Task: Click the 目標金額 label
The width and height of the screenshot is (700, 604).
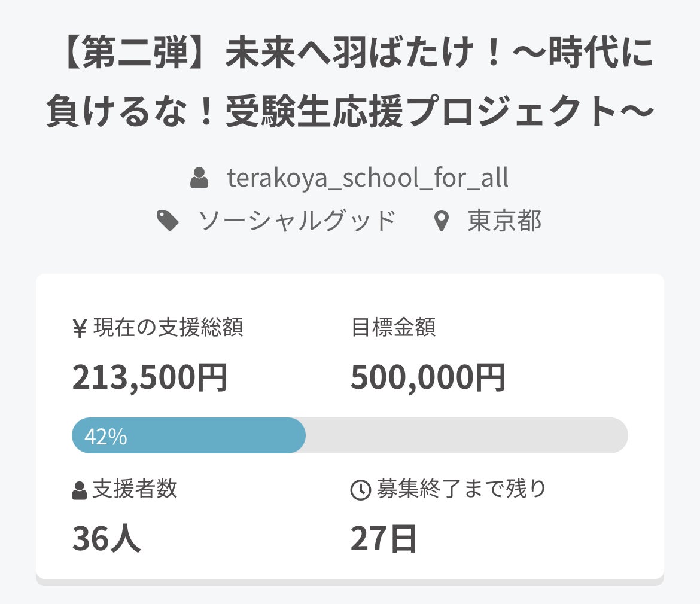Action: click(x=393, y=328)
